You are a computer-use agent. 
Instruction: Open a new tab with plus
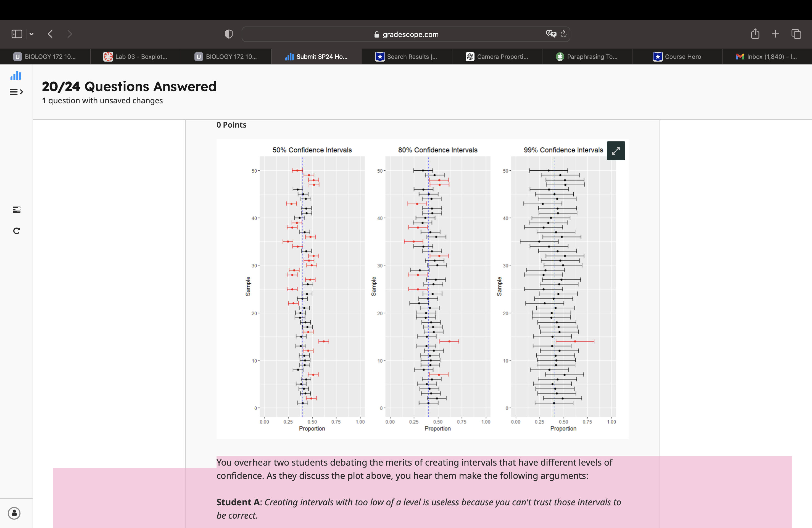coord(775,34)
